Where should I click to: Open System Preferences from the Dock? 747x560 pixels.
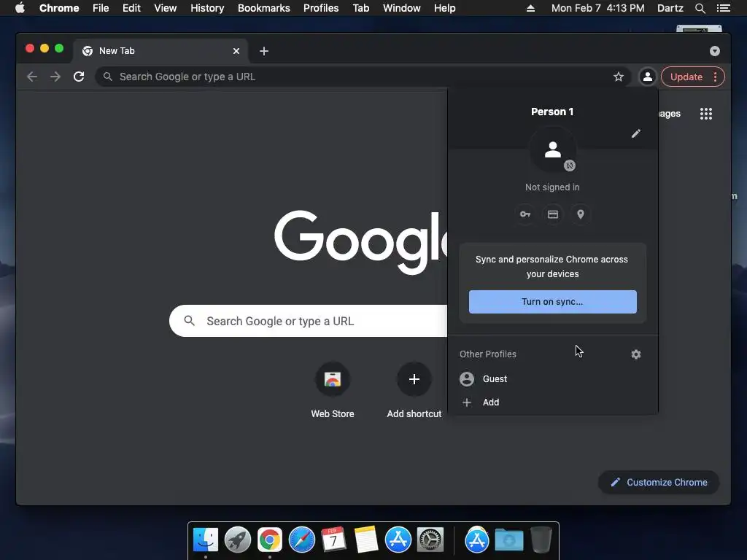pos(430,540)
